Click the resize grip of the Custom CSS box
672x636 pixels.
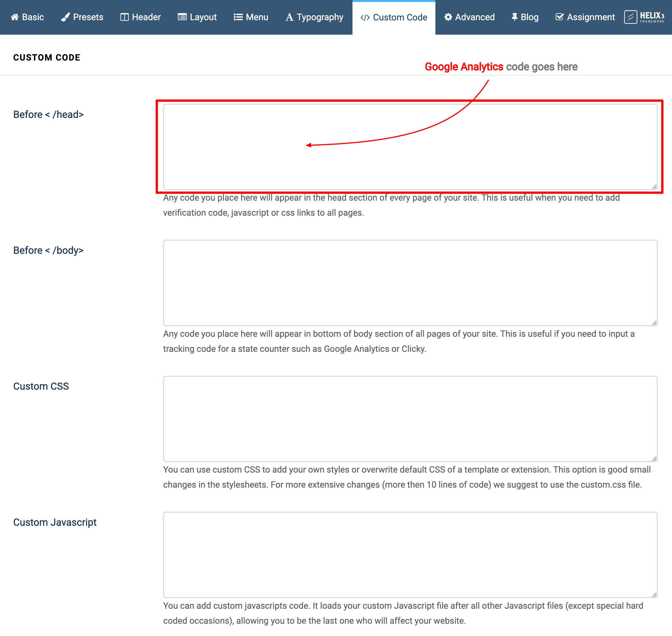point(654,458)
